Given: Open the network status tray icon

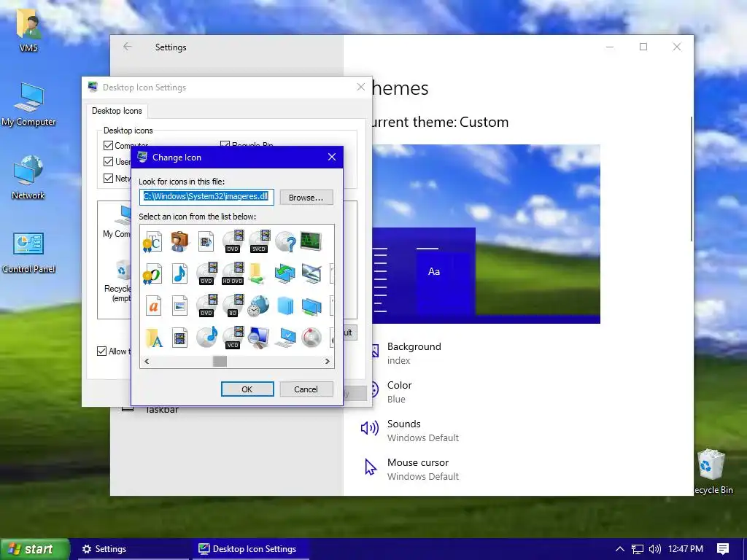Looking at the screenshot, I should point(637,549).
